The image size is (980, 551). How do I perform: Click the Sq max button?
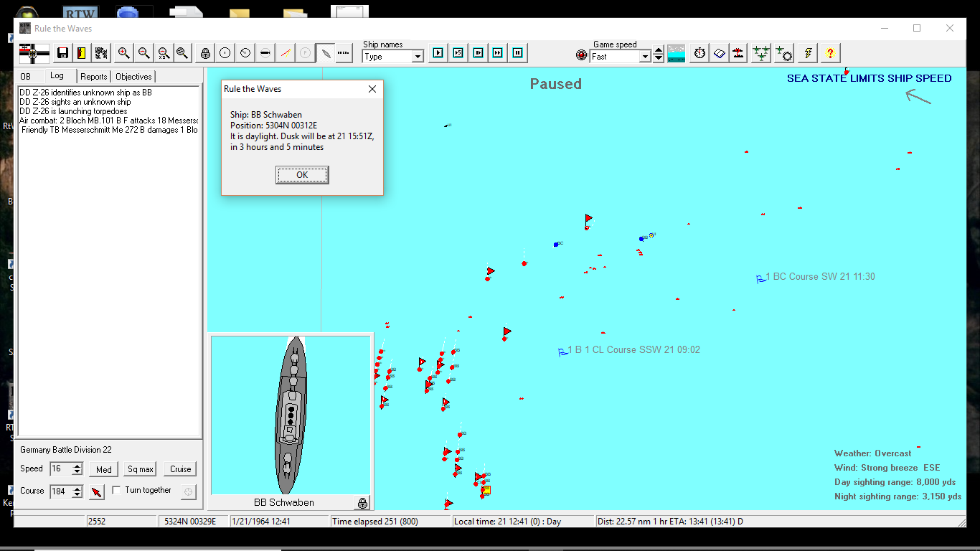[140, 469]
